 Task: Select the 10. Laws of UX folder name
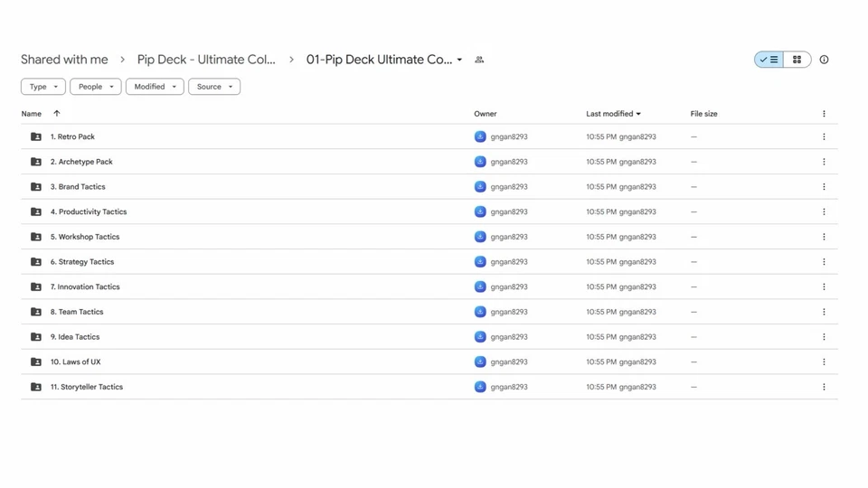tap(75, 361)
